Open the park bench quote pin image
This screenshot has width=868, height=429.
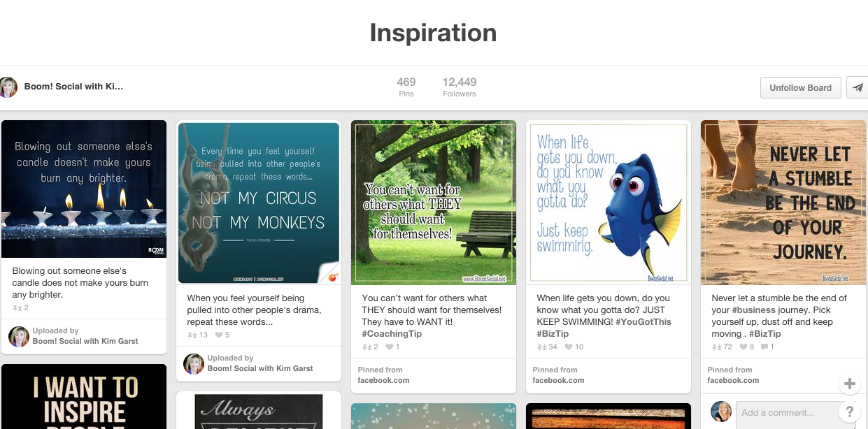click(x=434, y=203)
